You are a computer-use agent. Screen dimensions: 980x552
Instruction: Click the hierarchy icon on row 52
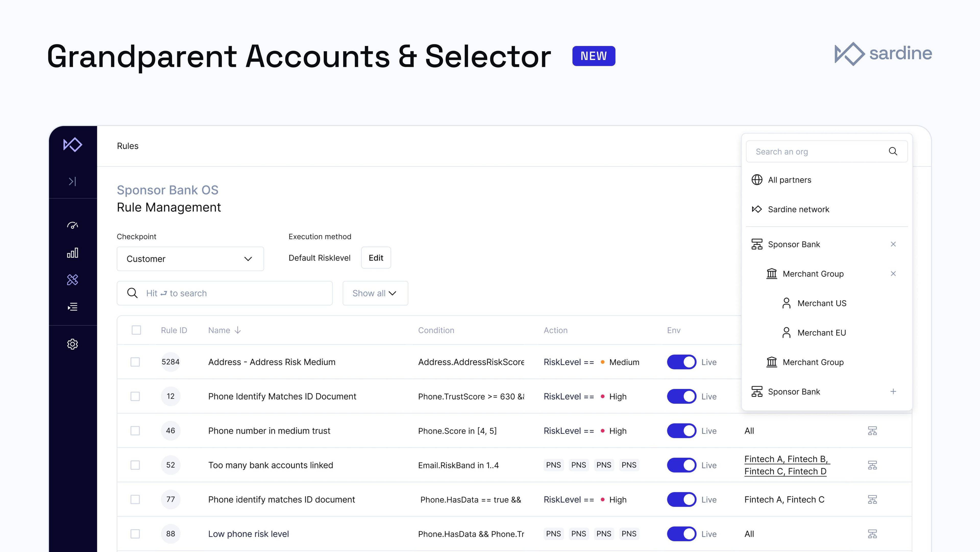click(872, 465)
